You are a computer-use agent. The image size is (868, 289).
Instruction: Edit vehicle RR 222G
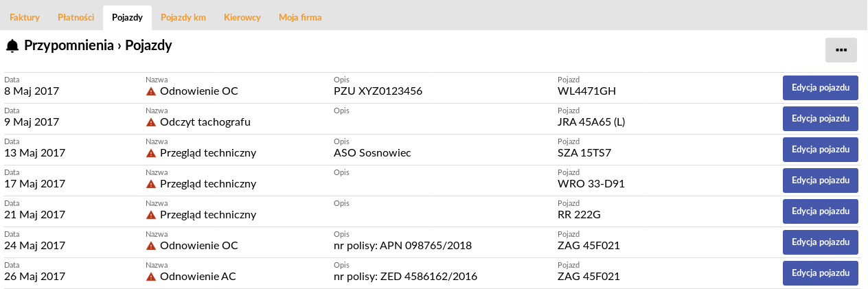821,211
